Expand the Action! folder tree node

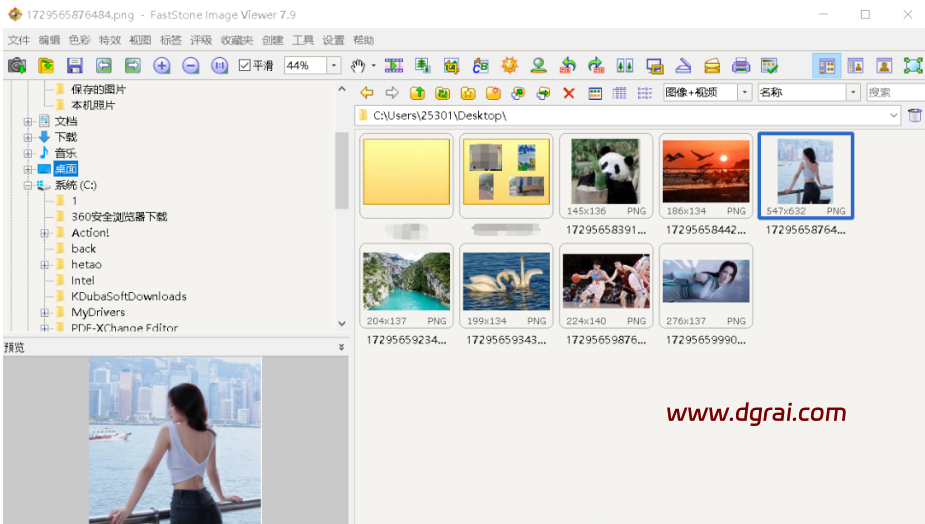[45, 233]
